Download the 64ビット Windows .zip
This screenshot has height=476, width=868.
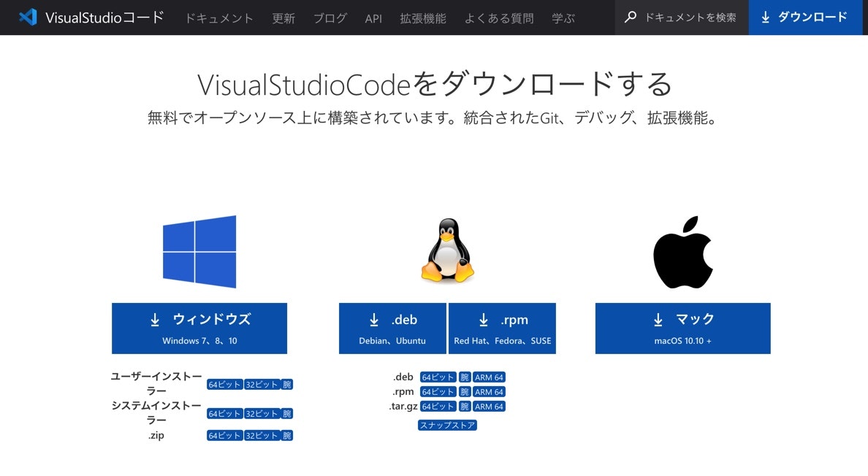tap(224, 436)
